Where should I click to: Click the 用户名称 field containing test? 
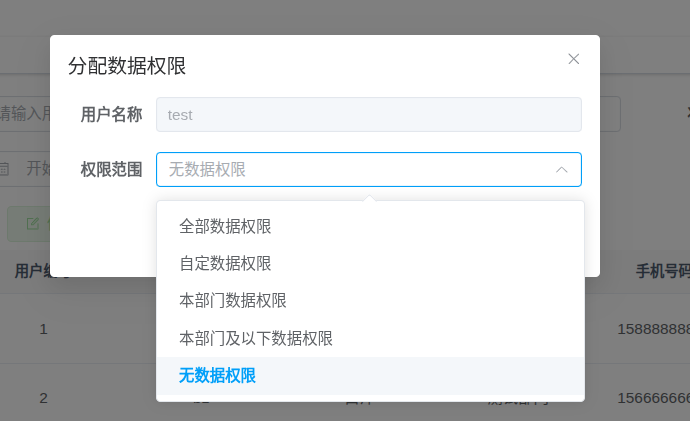tap(368, 114)
